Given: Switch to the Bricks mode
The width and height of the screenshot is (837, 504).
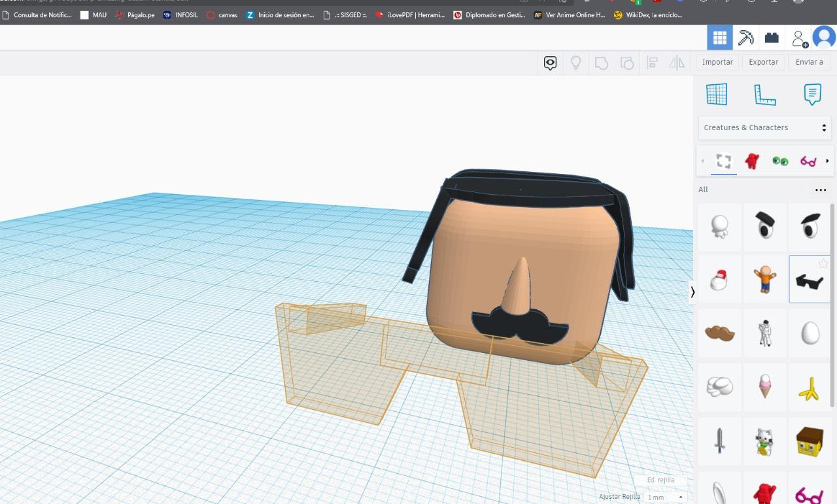Looking at the screenshot, I should (x=772, y=38).
